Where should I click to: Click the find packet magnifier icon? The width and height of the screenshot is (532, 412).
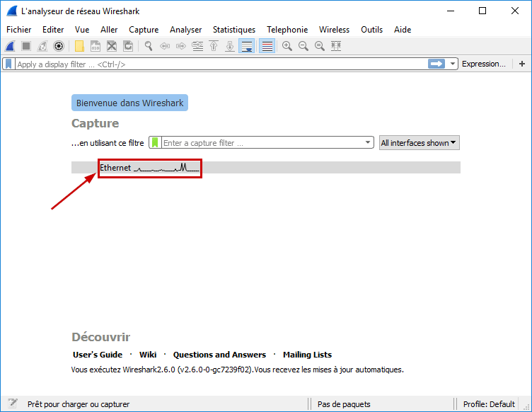(149, 46)
